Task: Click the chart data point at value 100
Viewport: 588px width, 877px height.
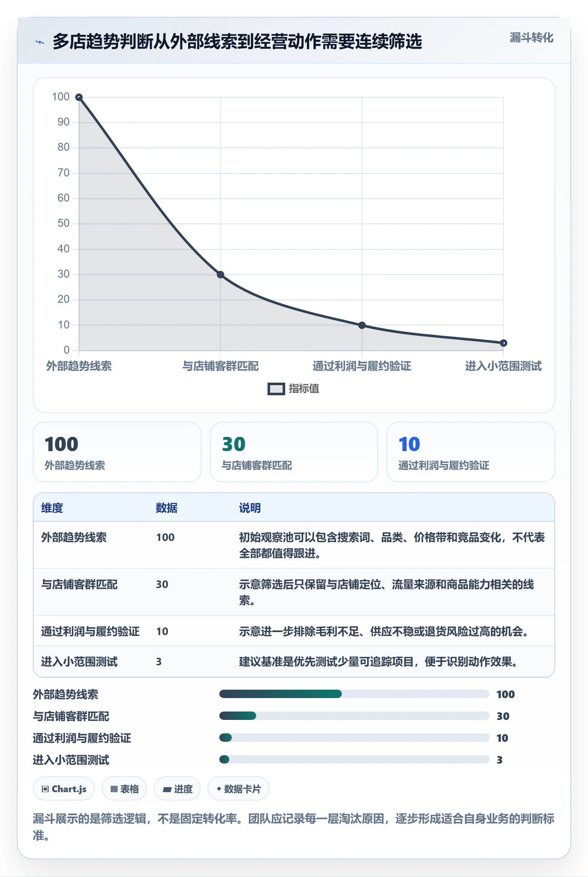Action: [79, 97]
